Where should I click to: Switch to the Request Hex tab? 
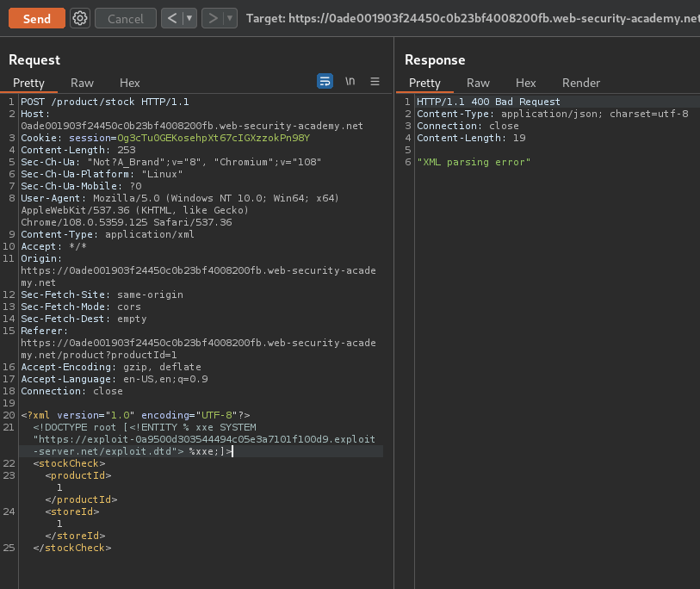129,83
